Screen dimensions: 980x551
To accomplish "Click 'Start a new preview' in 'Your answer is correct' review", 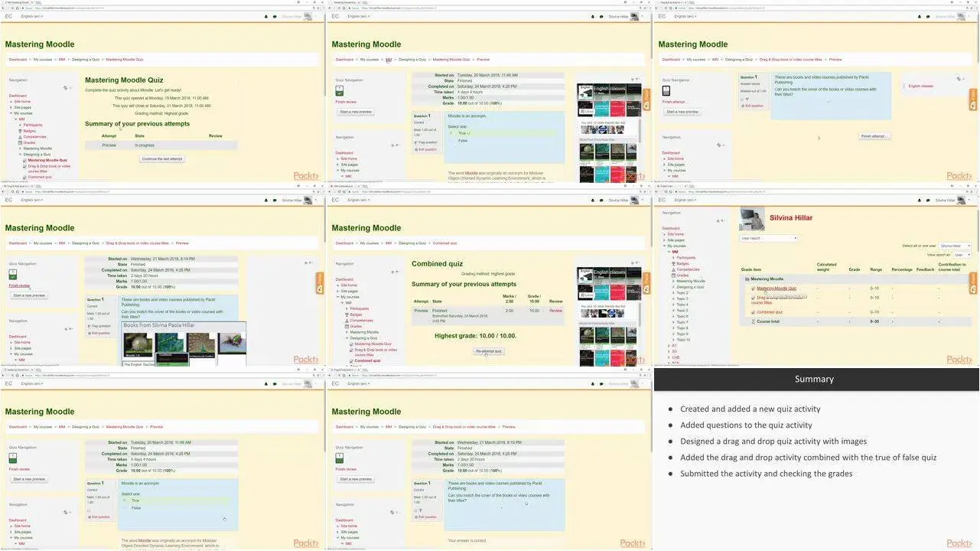I will click(x=356, y=479).
